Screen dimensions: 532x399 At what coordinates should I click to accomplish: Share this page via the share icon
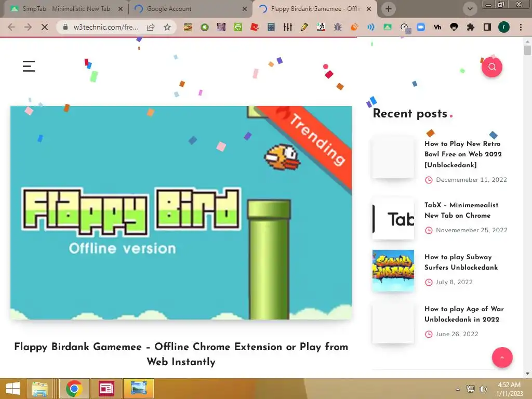[151, 27]
